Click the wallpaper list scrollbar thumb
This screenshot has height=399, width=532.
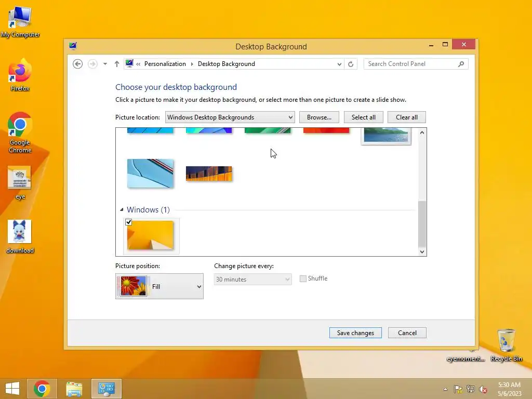click(x=422, y=224)
